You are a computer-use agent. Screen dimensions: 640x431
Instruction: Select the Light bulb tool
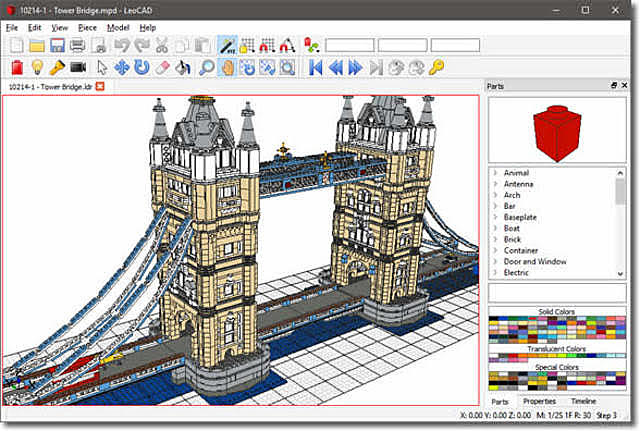pos(37,67)
